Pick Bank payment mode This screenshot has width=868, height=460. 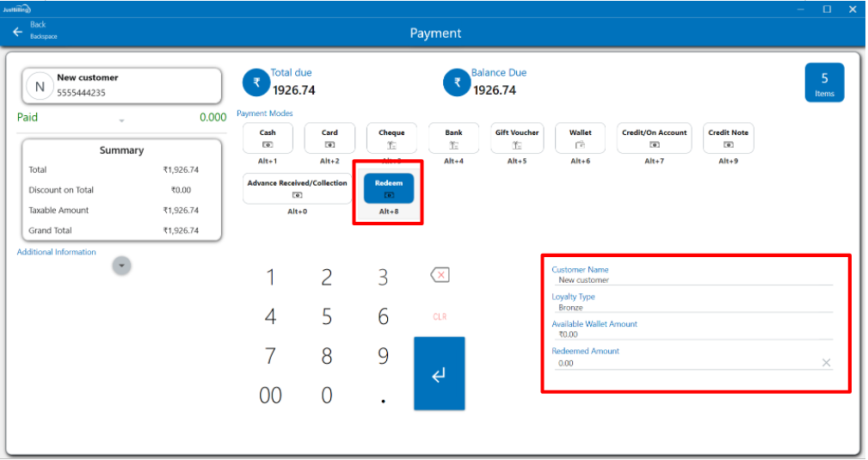[x=453, y=138]
